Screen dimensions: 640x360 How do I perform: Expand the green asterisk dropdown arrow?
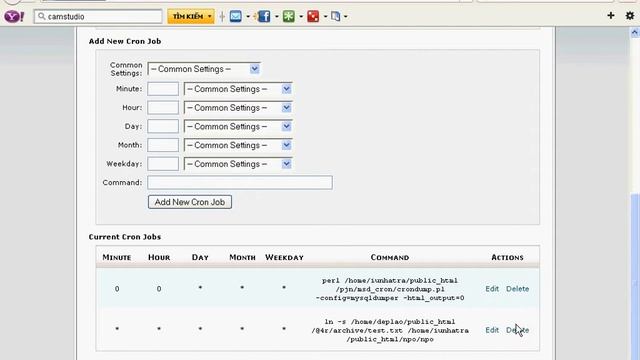coord(301,17)
